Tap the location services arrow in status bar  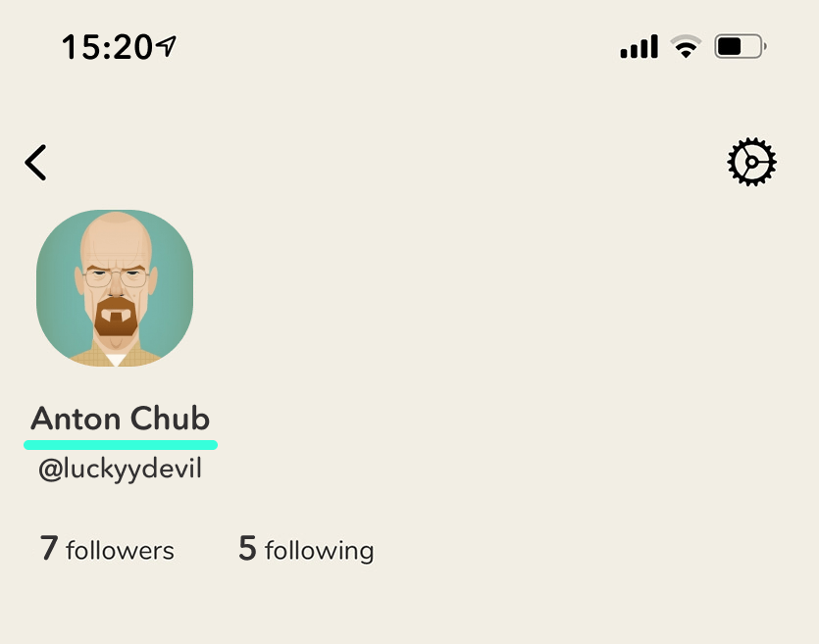166,46
